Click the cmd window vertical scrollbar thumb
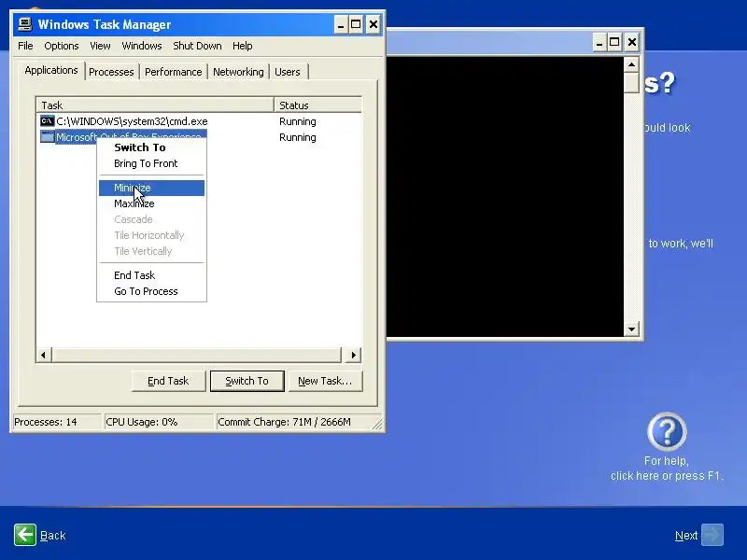 tap(631, 82)
